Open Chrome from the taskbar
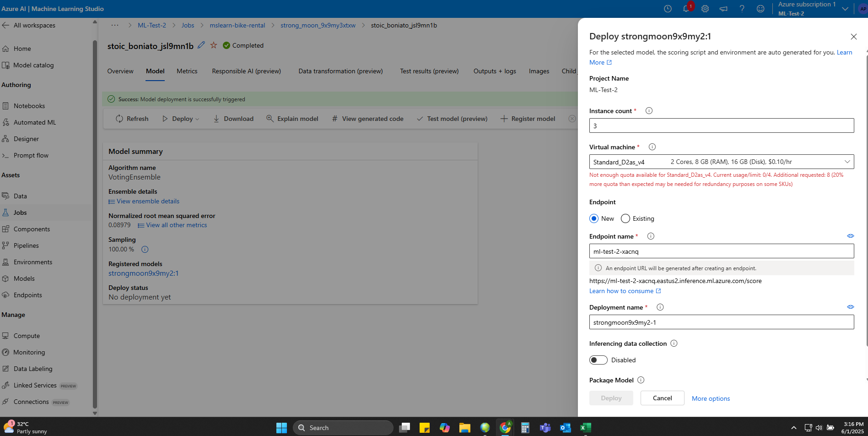 505,428
